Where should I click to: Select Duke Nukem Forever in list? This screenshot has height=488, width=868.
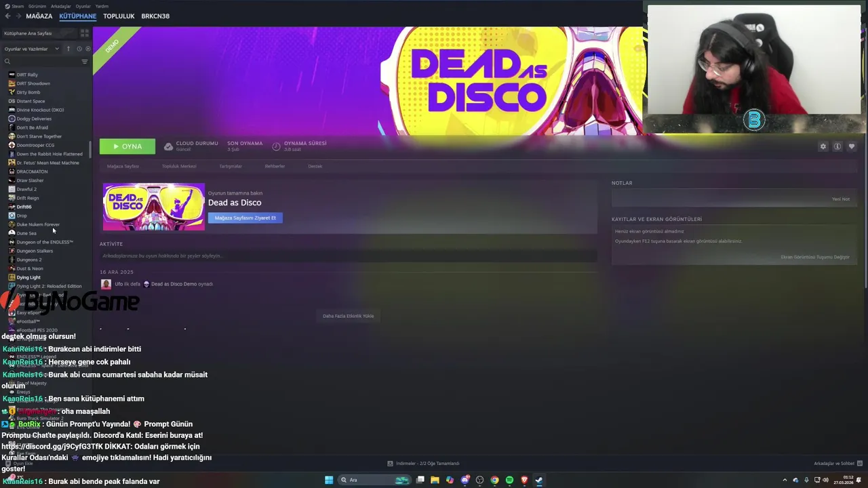pos(38,224)
